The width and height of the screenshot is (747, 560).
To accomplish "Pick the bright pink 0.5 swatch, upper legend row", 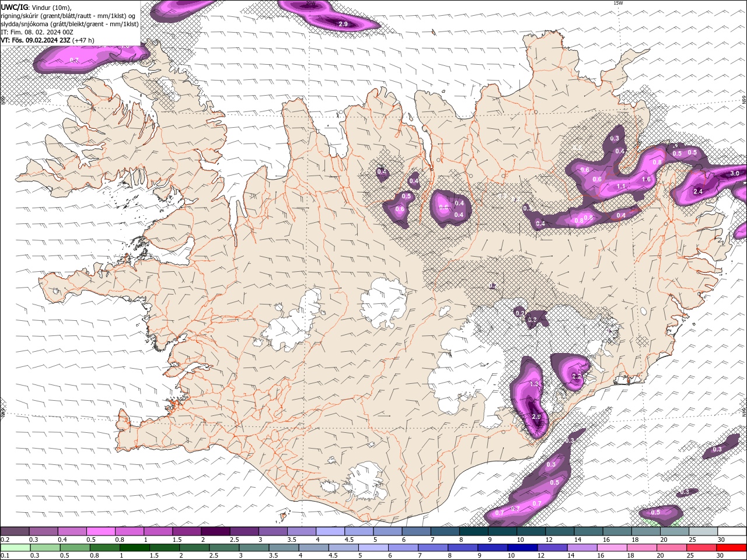I will [x=100, y=531].
